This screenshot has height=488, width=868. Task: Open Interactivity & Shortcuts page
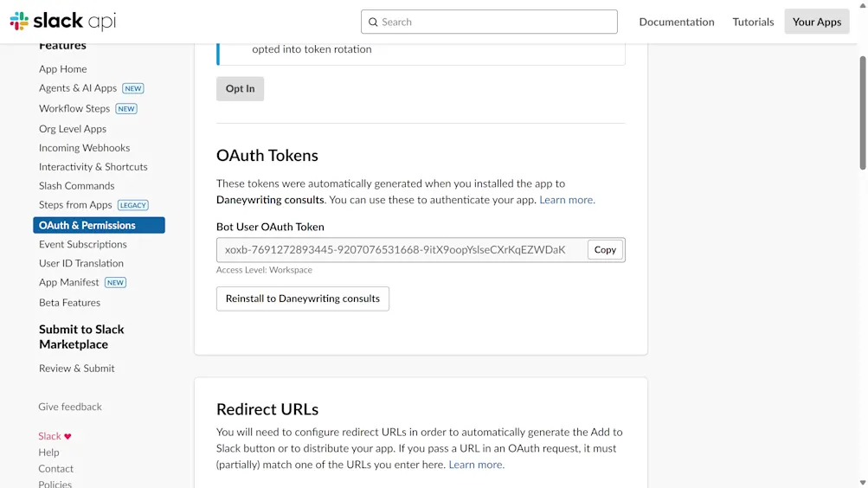(x=93, y=166)
